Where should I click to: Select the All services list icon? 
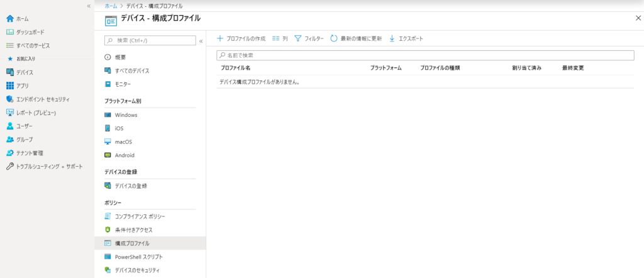pos(10,45)
